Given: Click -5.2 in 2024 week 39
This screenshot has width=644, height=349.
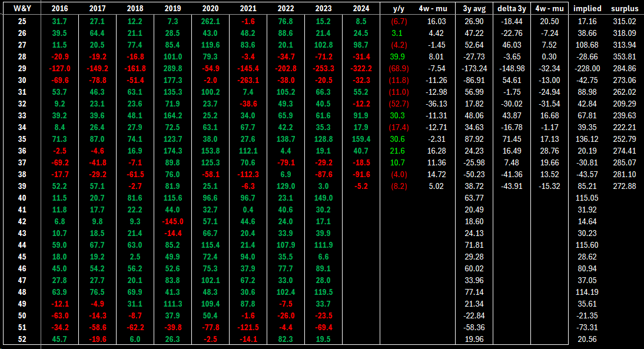Looking at the screenshot, I should click(x=361, y=186).
